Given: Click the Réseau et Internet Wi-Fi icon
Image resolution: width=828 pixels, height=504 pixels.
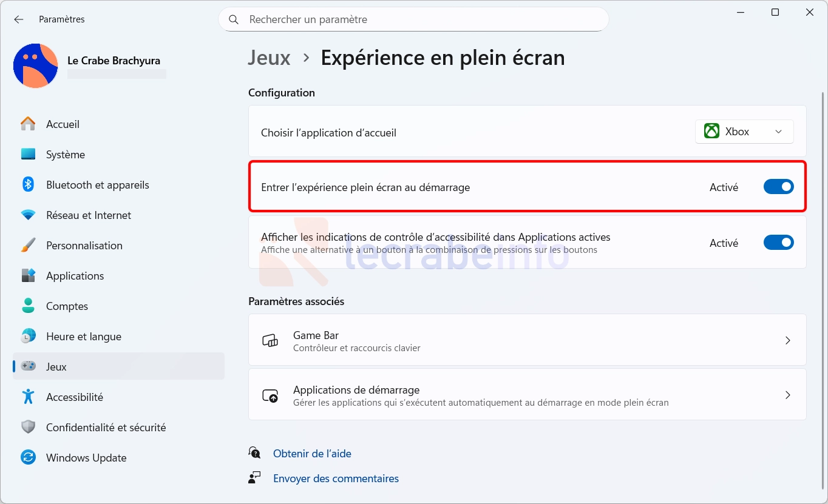Looking at the screenshot, I should pyautogui.click(x=28, y=215).
